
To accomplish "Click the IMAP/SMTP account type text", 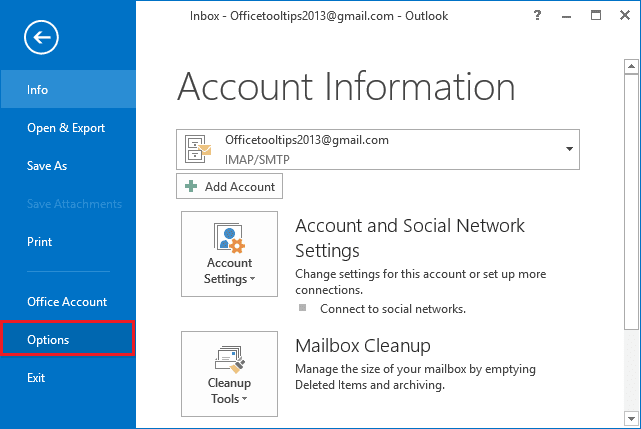I will [x=257, y=159].
